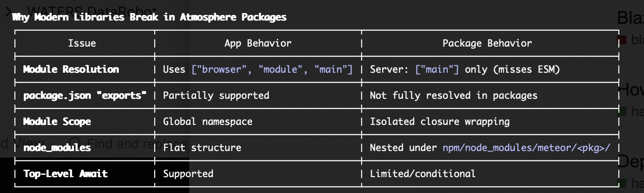Viewport: 644px width, 193px height.
Task: Click the Package Behavior column header
Action: (487, 43)
